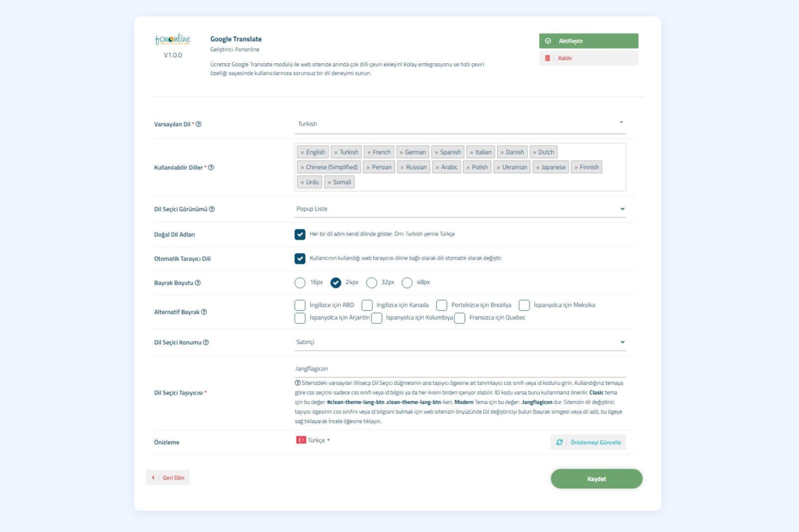Check İngilizce için Kanada alternate flag
This screenshot has height=532, width=799.
coord(367,305)
